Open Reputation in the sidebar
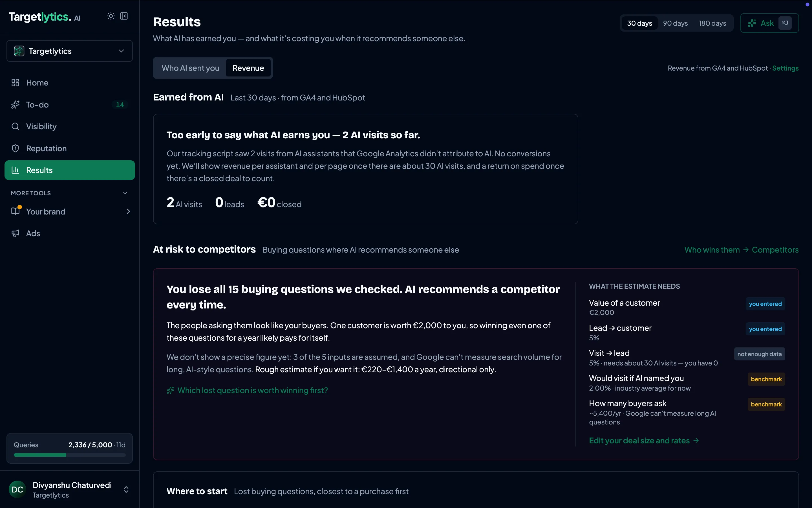The height and width of the screenshot is (508, 812). 69,148
